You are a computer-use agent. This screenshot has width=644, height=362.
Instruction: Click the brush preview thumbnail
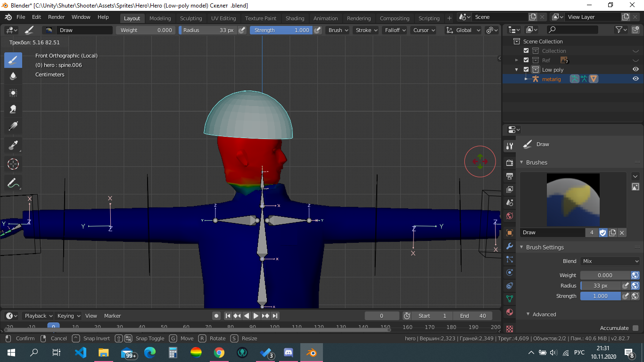click(573, 200)
